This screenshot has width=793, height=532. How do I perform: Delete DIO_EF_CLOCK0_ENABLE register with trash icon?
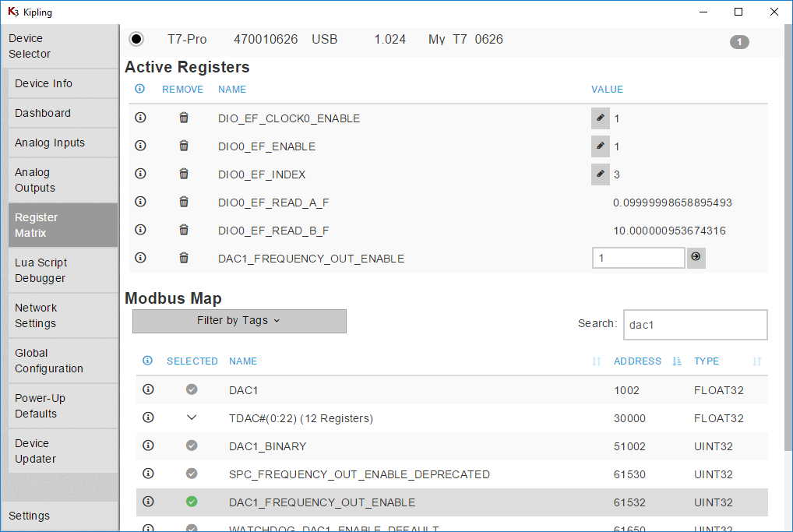[x=184, y=118]
